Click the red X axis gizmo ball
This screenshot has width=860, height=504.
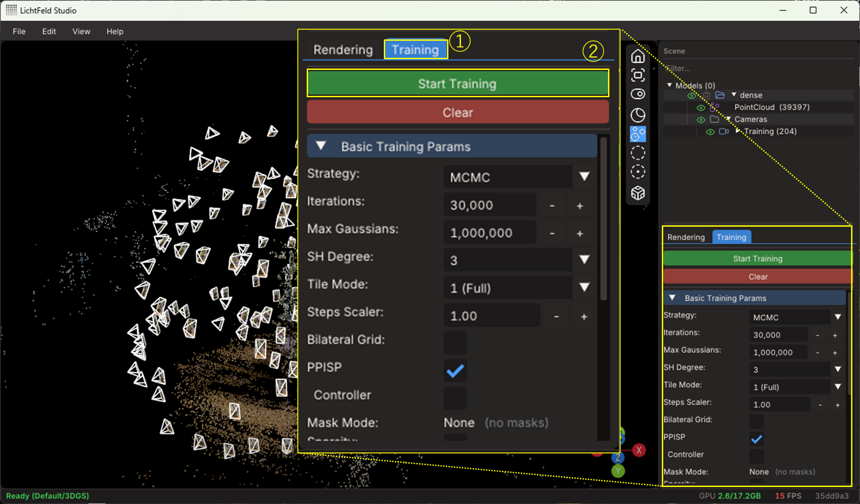tap(638, 450)
